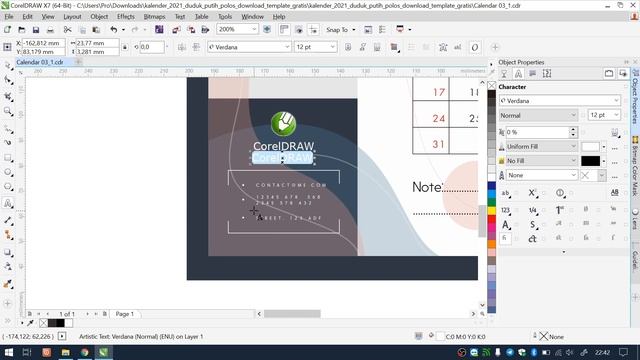This screenshot has width=640, height=360.
Task: Select the Page 1 tab
Action: point(124,314)
